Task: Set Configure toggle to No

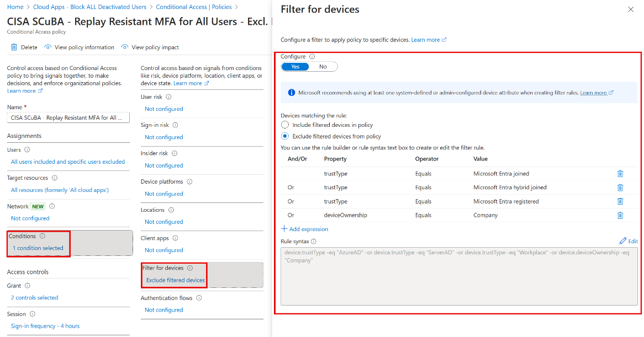Action: coord(323,67)
